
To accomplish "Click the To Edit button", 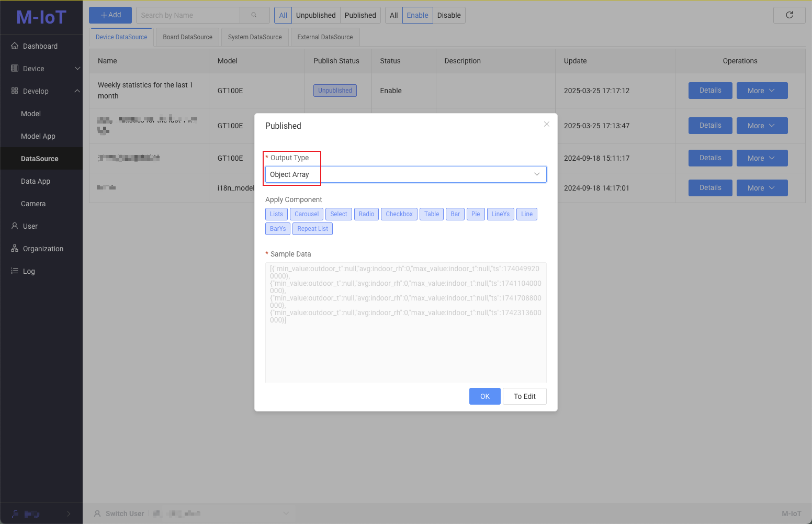I will (x=524, y=396).
